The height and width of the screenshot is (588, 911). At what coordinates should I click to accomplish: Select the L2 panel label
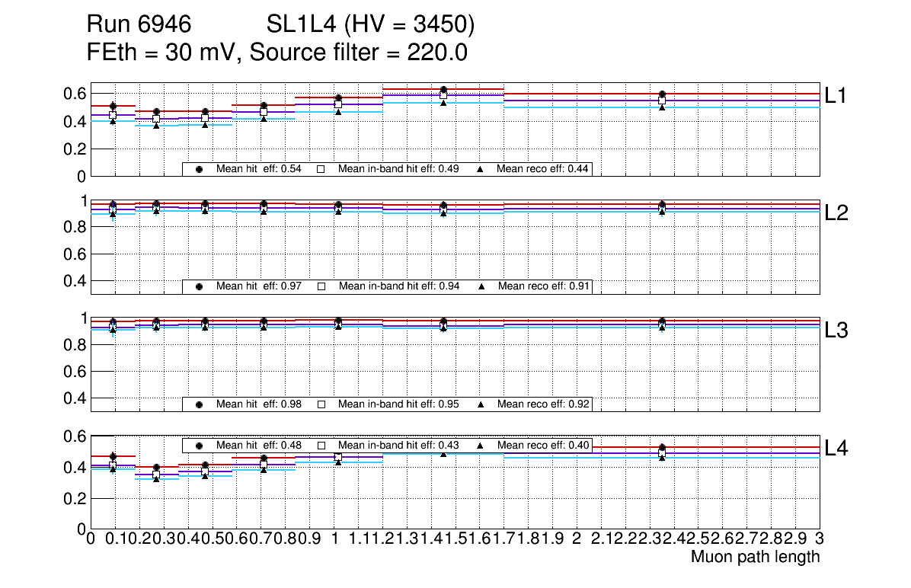coord(836,213)
